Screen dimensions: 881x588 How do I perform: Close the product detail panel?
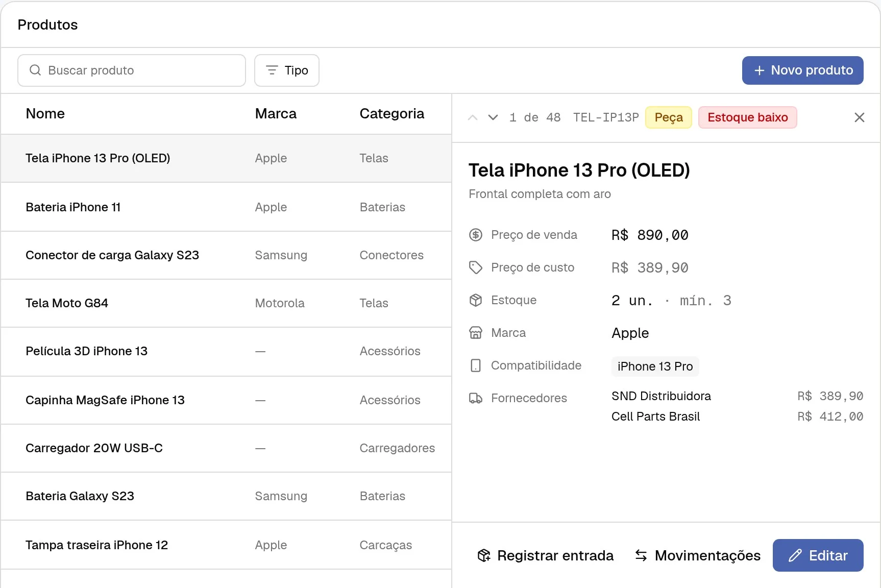point(860,117)
